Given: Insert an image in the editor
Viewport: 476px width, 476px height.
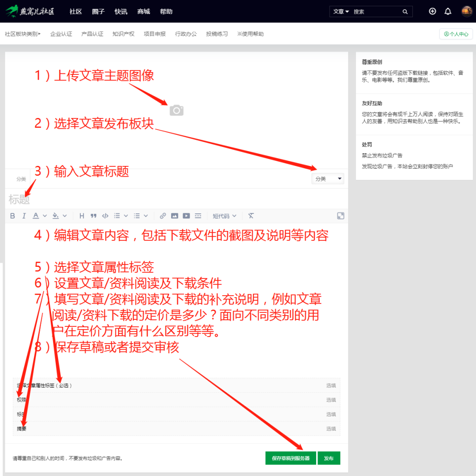Looking at the screenshot, I should click(x=175, y=216).
